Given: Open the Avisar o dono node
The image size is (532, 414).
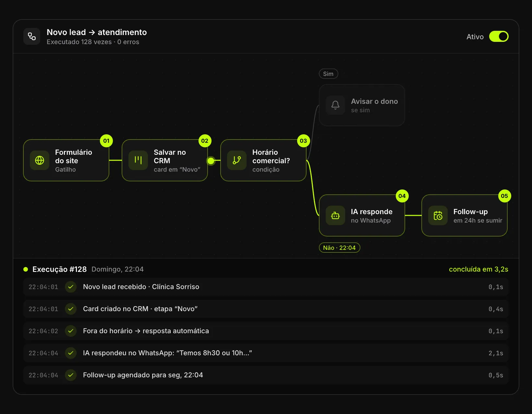Looking at the screenshot, I should pos(362,105).
